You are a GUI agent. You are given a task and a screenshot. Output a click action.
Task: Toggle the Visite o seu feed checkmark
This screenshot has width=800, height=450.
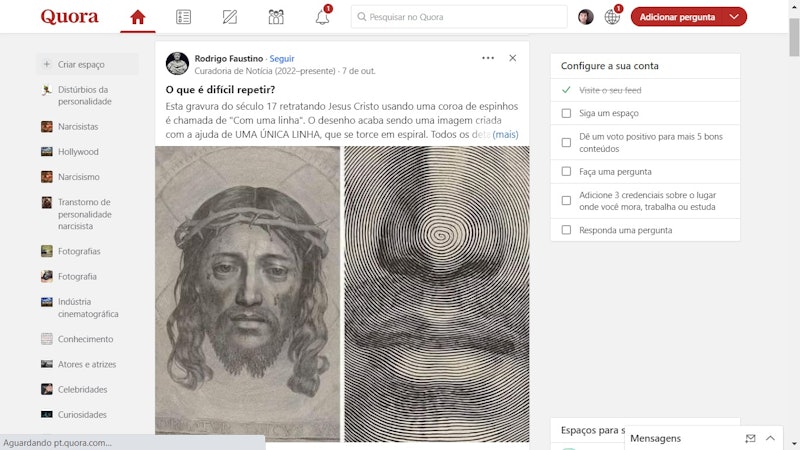[x=566, y=90]
